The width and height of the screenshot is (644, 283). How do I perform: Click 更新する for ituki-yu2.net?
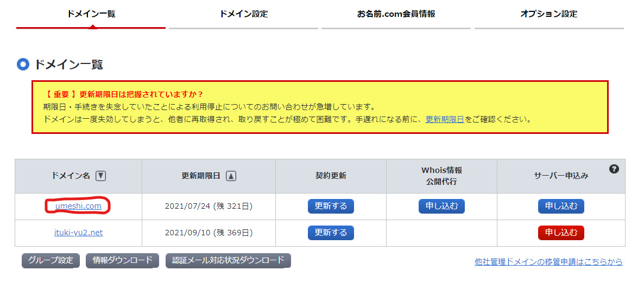[x=331, y=233]
